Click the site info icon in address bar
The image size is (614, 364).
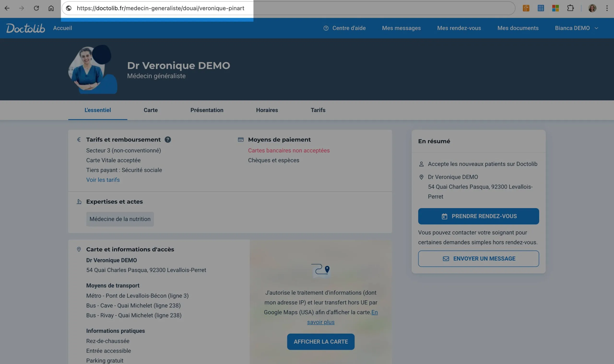click(x=69, y=8)
